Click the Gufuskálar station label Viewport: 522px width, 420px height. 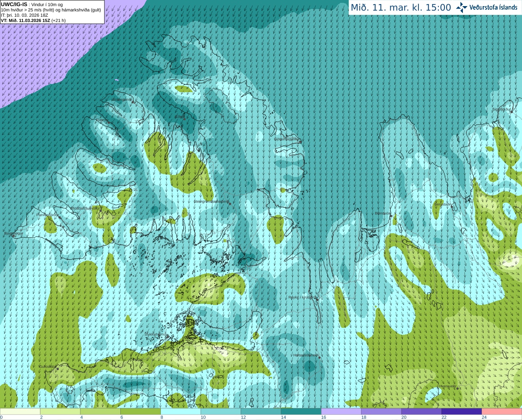pyautogui.click(x=47, y=366)
